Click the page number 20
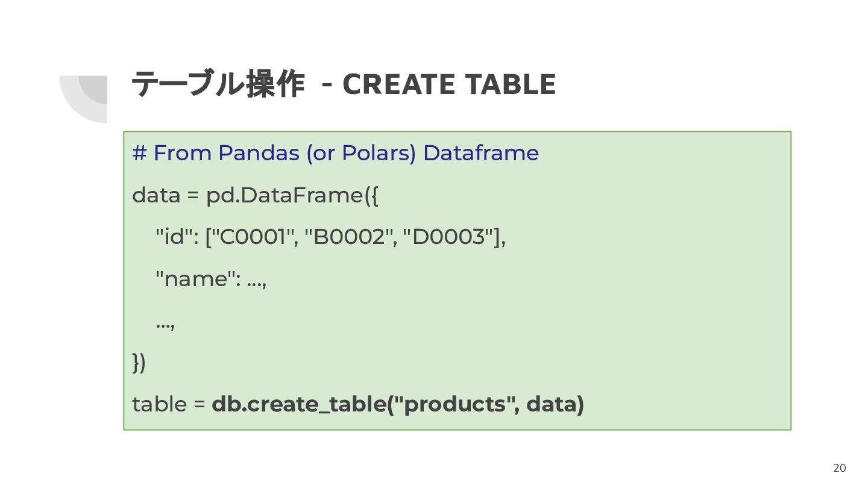Viewport: 868px width, 488px height. [x=840, y=468]
